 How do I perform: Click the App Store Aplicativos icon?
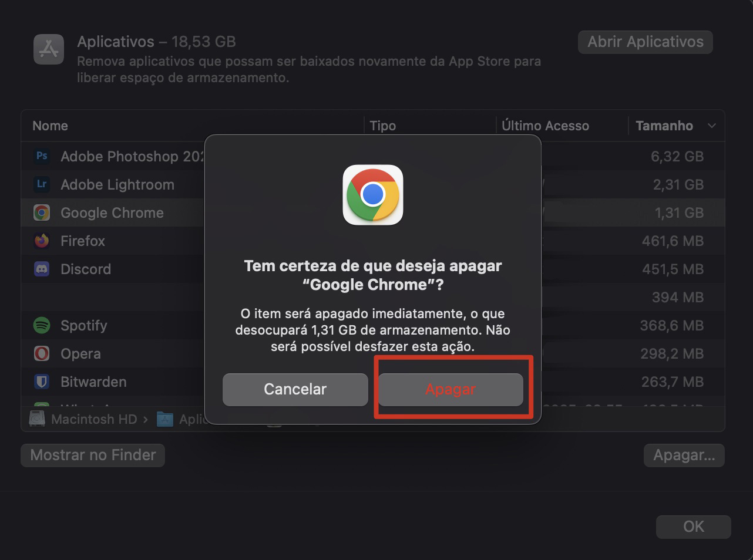[48, 49]
